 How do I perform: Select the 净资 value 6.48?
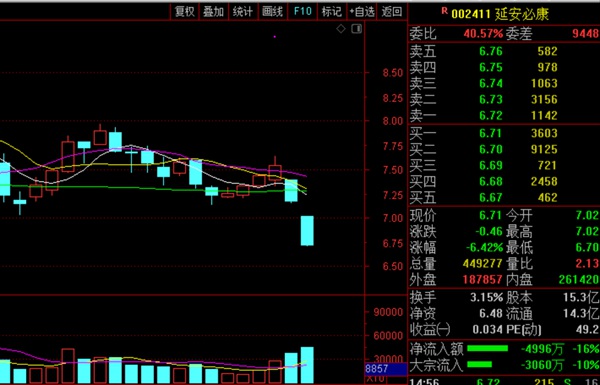pos(491,313)
